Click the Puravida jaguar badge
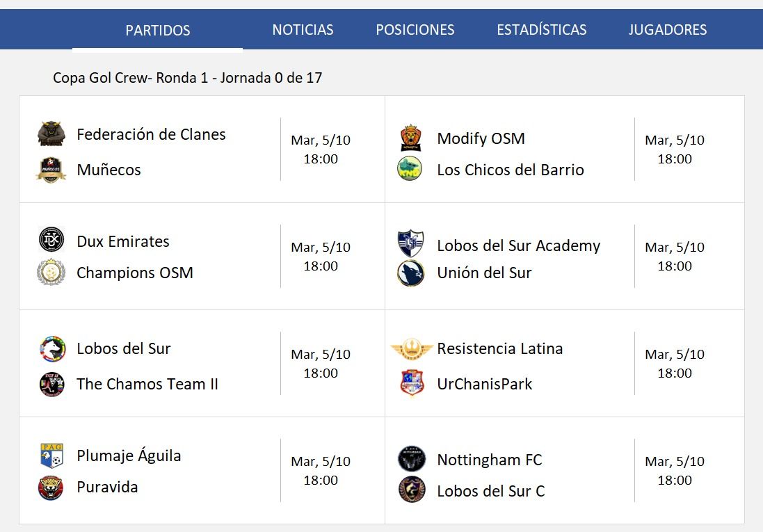The height and width of the screenshot is (532, 763). click(x=51, y=487)
